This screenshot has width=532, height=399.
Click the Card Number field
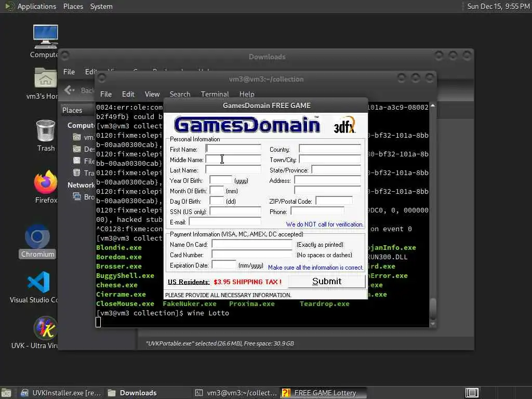[252, 255]
